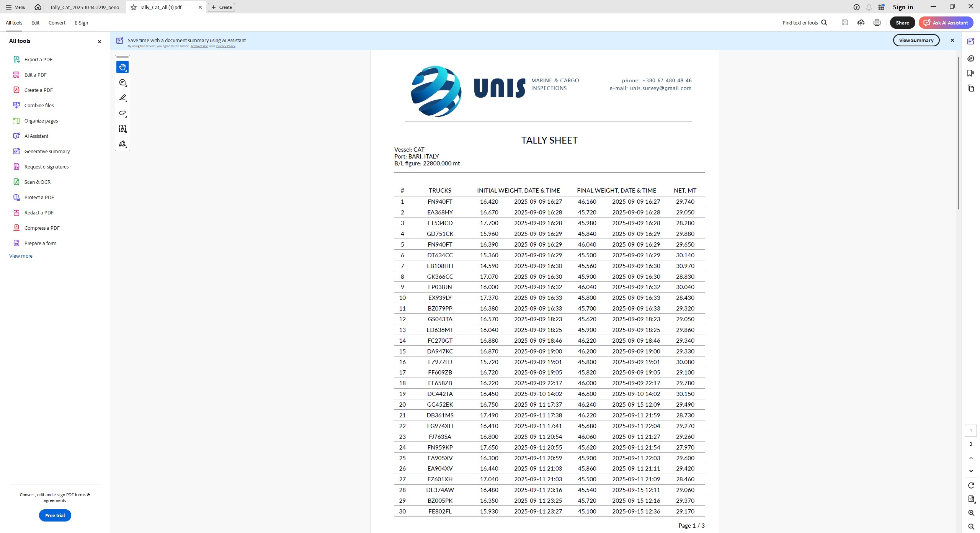
Task: Choose the freehand draw tool
Action: [x=122, y=113]
